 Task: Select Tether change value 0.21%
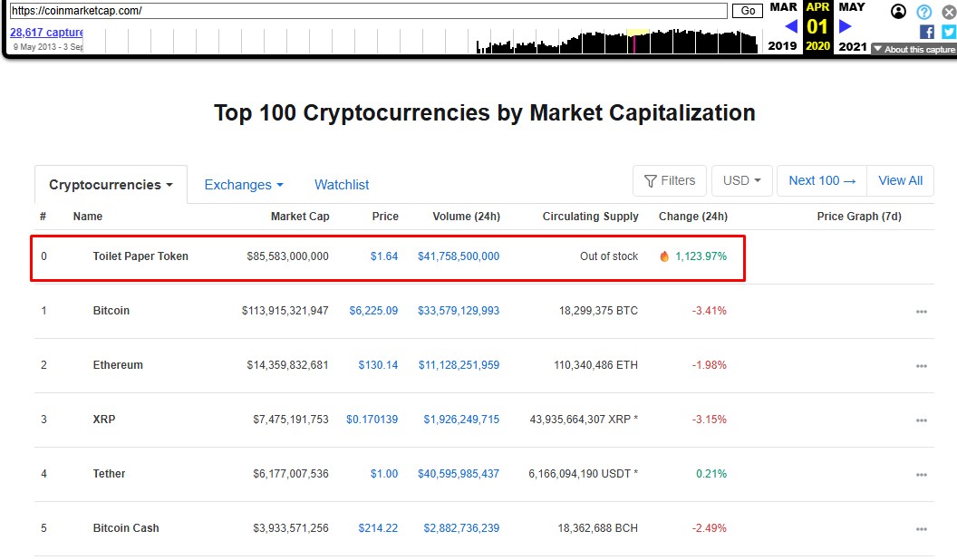(x=711, y=473)
